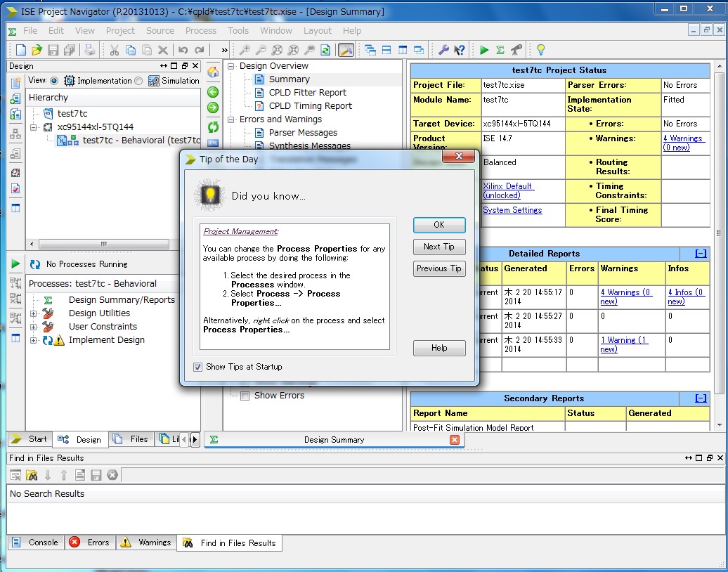This screenshot has width=728, height=572.
Task: Click OK in Tip of the Day
Action: 439,225
